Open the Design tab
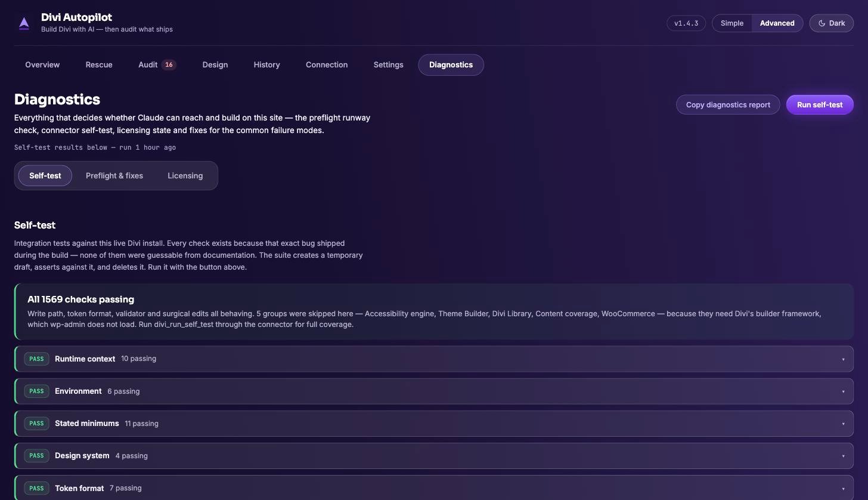 [x=215, y=64]
